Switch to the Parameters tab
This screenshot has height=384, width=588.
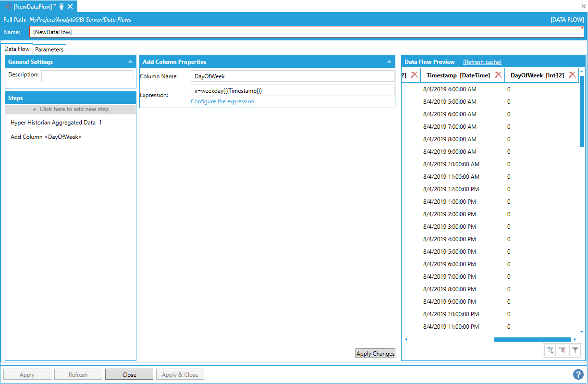(x=49, y=50)
